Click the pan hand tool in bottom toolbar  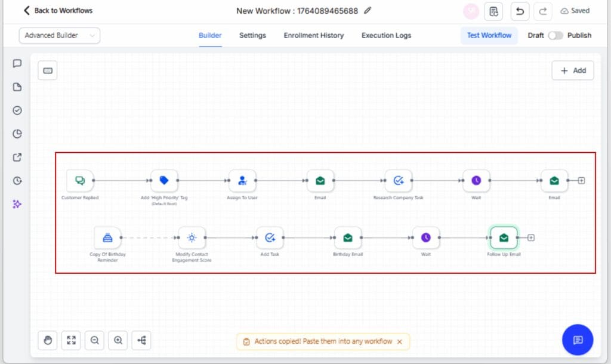[x=47, y=340]
